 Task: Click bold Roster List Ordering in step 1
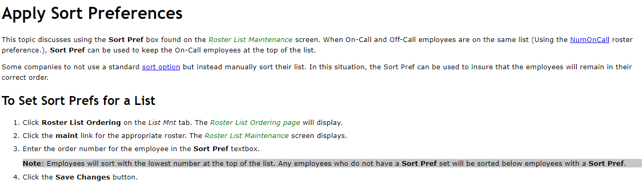(81, 123)
